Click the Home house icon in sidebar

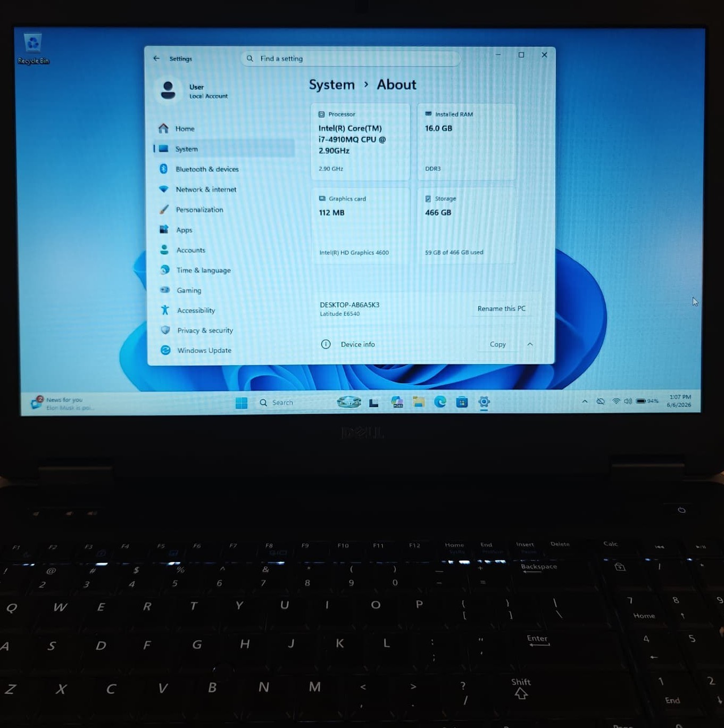163,128
